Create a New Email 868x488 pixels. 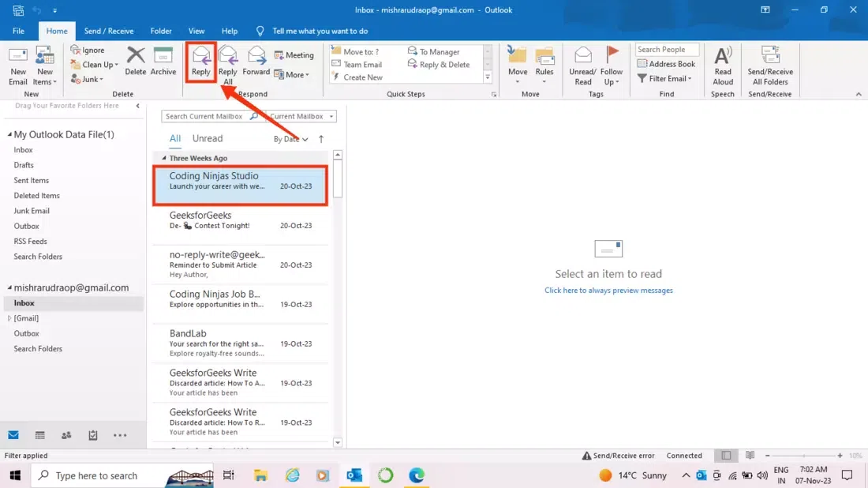click(x=17, y=66)
